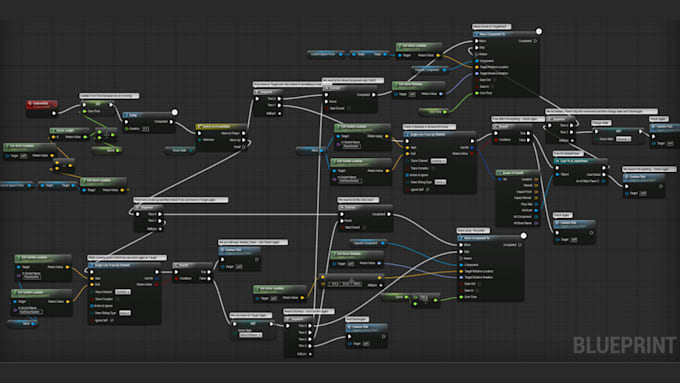Toggle Ease In on lower Move Component To
Screen dimensions: 680x383
(477, 290)
